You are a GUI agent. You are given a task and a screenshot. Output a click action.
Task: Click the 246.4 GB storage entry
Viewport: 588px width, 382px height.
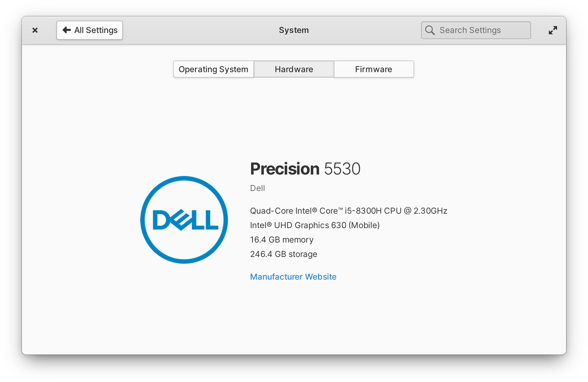283,254
